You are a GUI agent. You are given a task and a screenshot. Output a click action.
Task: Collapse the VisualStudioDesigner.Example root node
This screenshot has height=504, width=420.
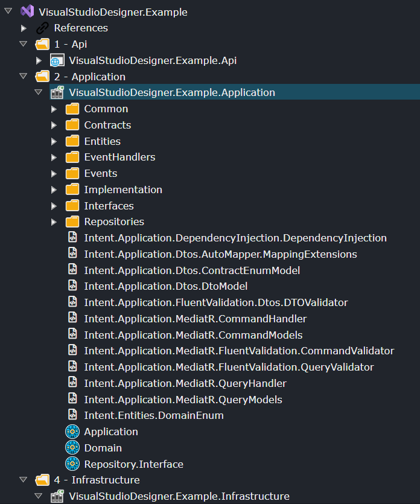pyautogui.click(x=8, y=11)
